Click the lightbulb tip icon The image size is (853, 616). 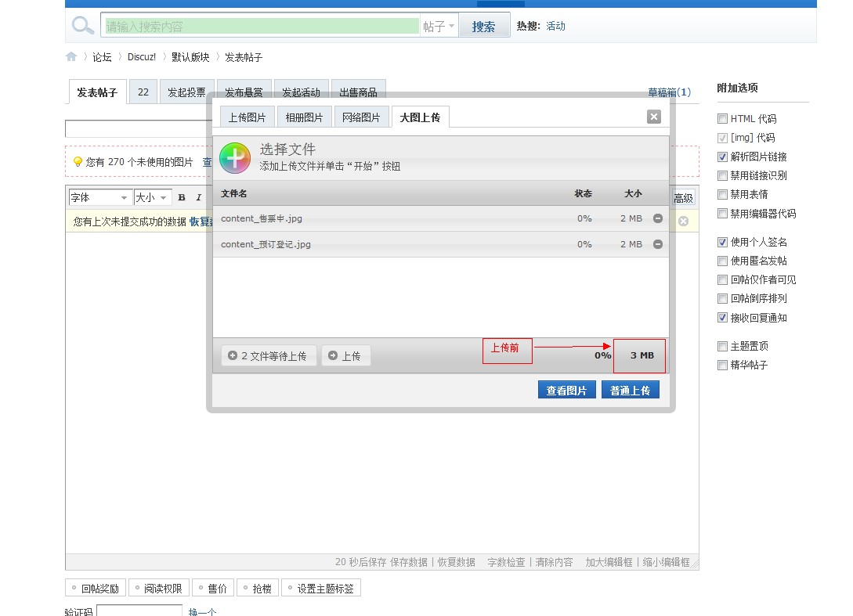click(x=78, y=161)
